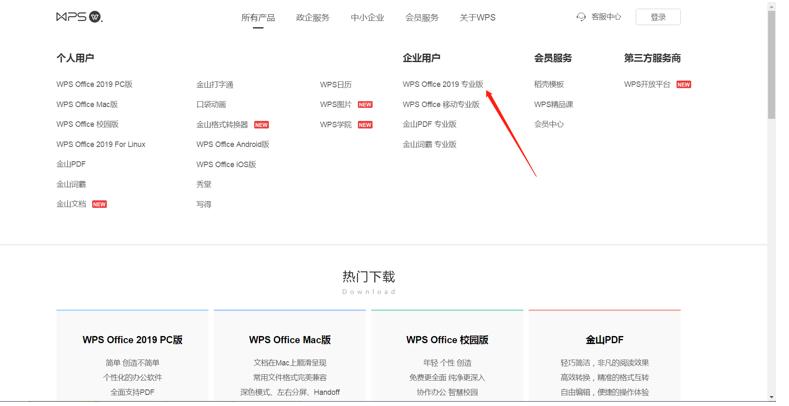Open the 关于WPS navigation item
The image size is (789, 406).
point(477,18)
